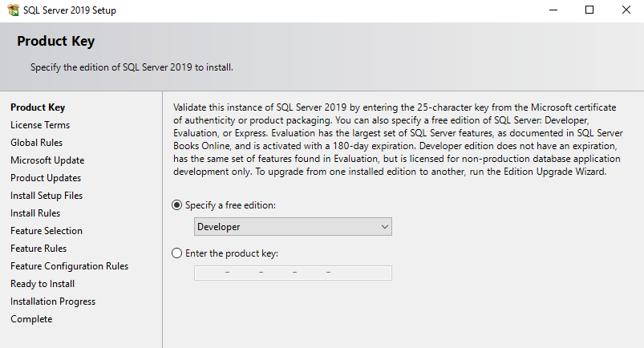Go to the Product Key step
644x348 pixels.
[x=38, y=107]
